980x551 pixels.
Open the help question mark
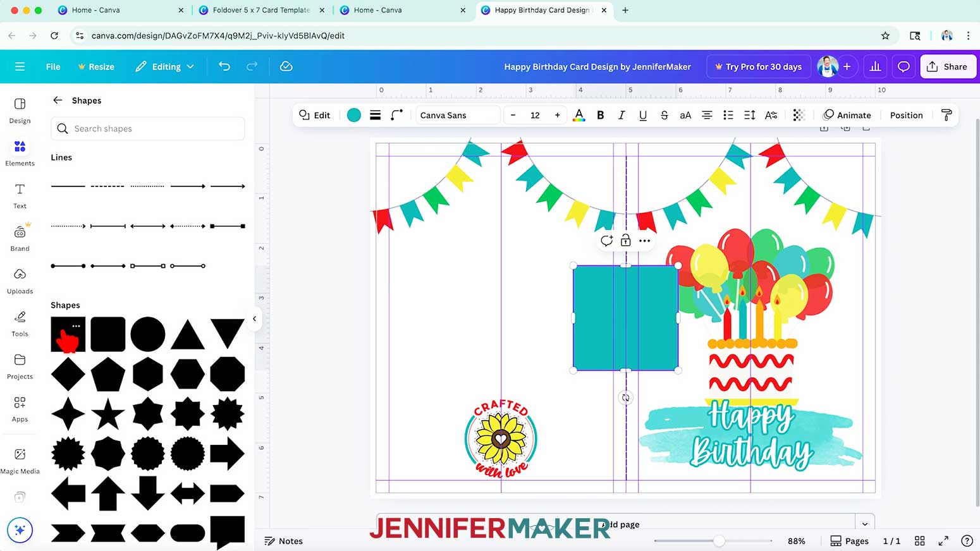(x=967, y=541)
